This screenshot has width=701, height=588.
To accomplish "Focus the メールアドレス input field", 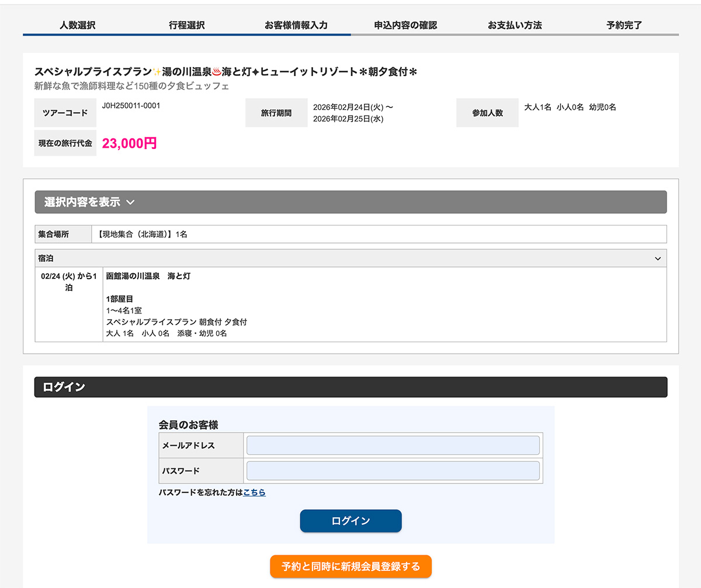I will pos(393,446).
